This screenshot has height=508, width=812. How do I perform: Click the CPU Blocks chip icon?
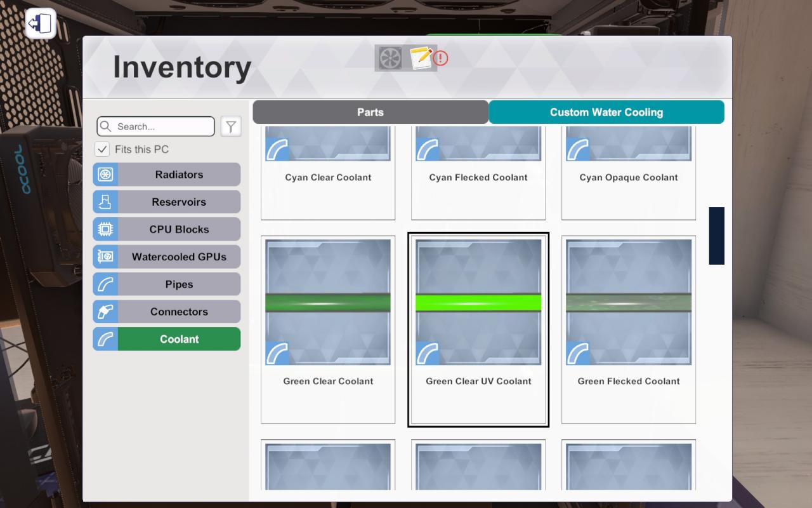[x=105, y=229]
